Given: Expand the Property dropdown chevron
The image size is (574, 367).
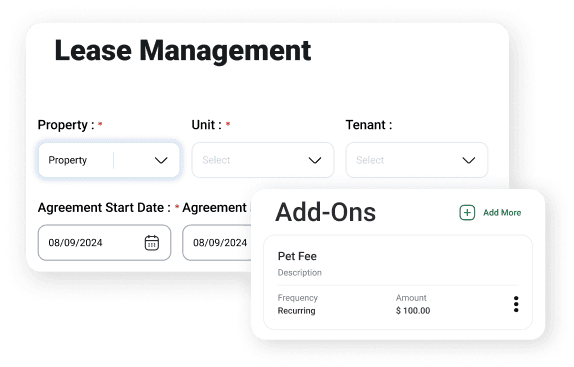Looking at the screenshot, I should [161, 160].
